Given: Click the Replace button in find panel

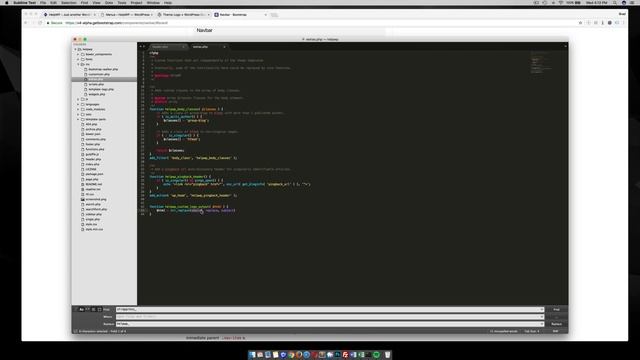Looking at the screenshot, I should [x=556, y=324].
